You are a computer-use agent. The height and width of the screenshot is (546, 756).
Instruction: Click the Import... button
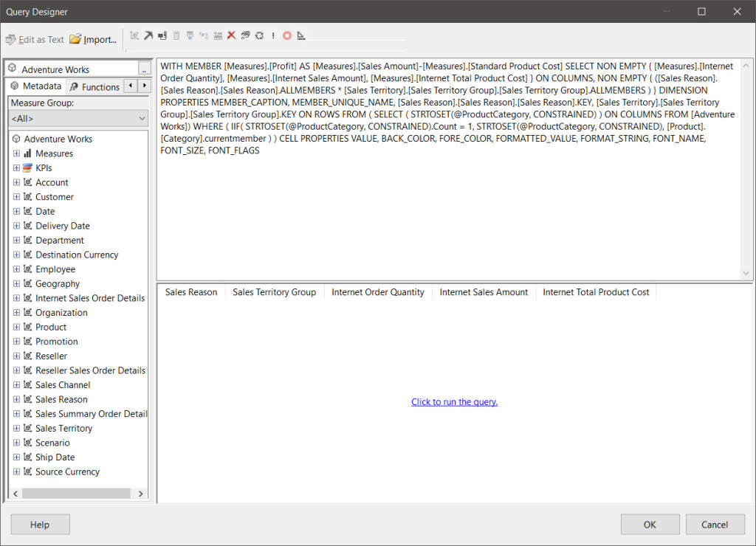[92, 40]
